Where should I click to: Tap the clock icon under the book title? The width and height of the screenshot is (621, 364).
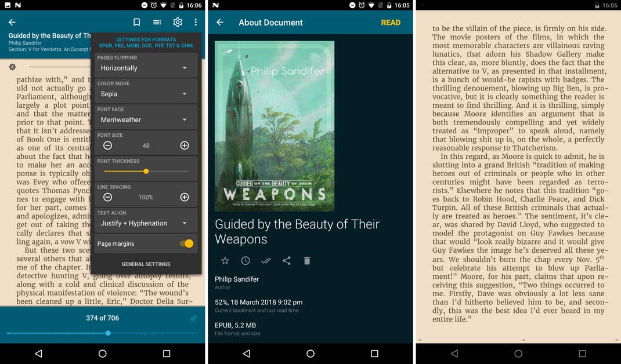tap(245, 261)
